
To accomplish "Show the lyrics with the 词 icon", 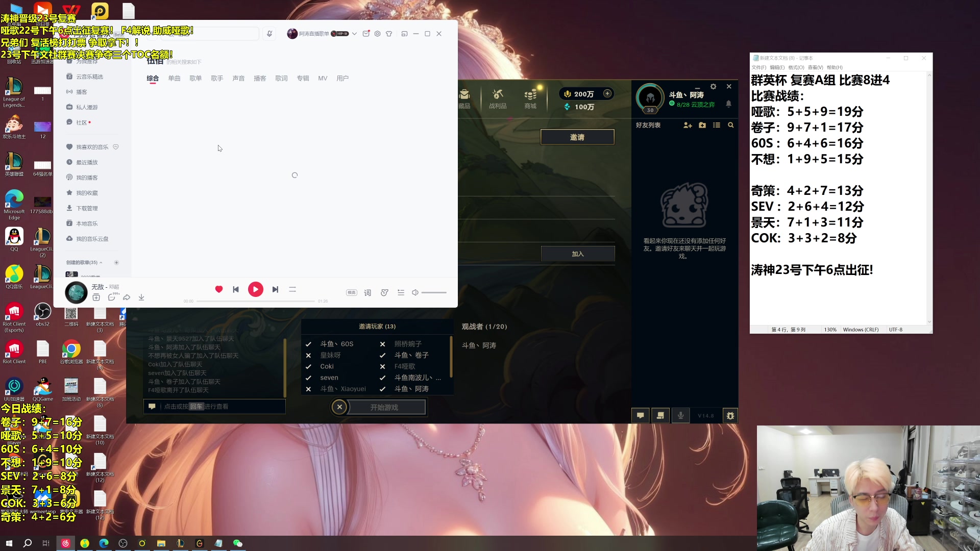I will tap(367, 293).
